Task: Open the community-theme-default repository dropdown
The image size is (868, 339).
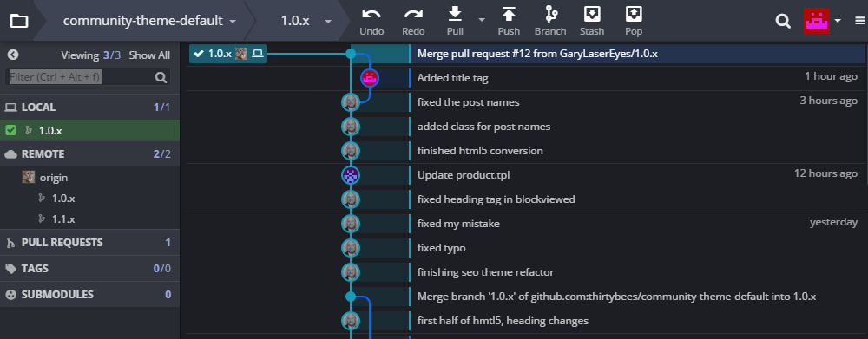Action: tap(149, 21)
